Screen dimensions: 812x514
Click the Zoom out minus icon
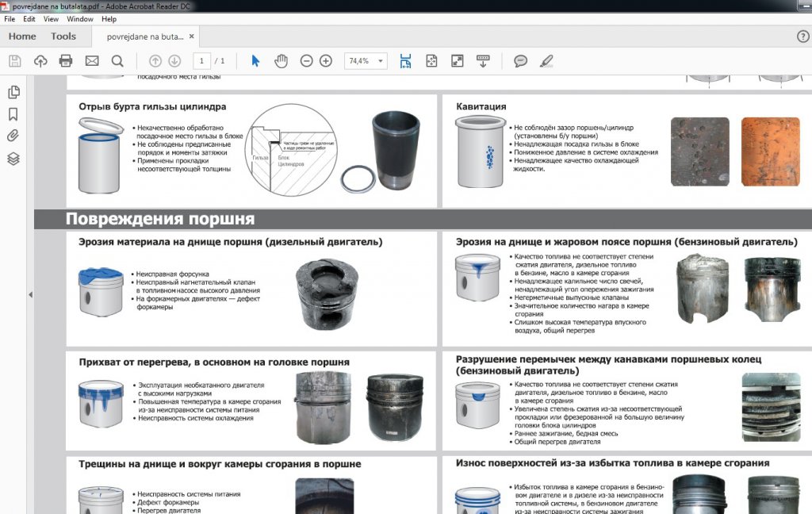point(307,61)
